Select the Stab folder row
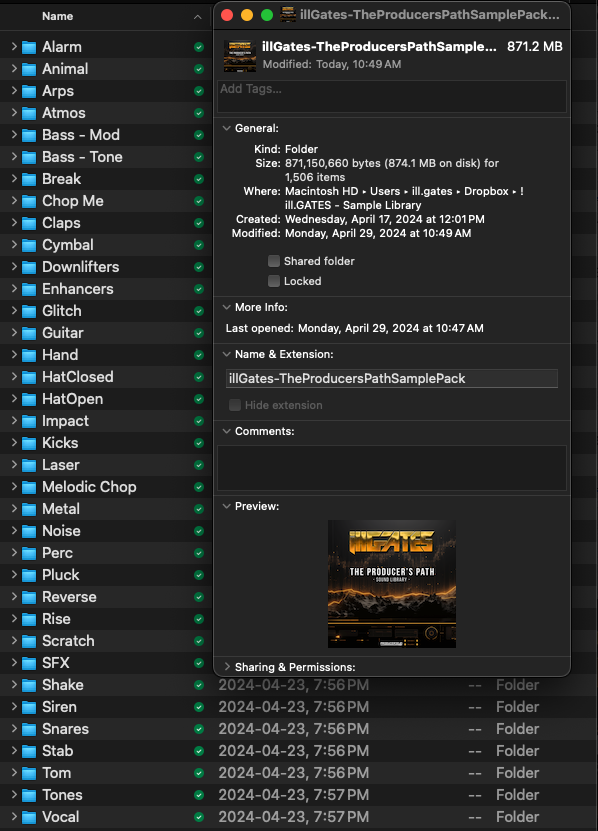The height and width of the screenshot is (831, 598). 299,751
